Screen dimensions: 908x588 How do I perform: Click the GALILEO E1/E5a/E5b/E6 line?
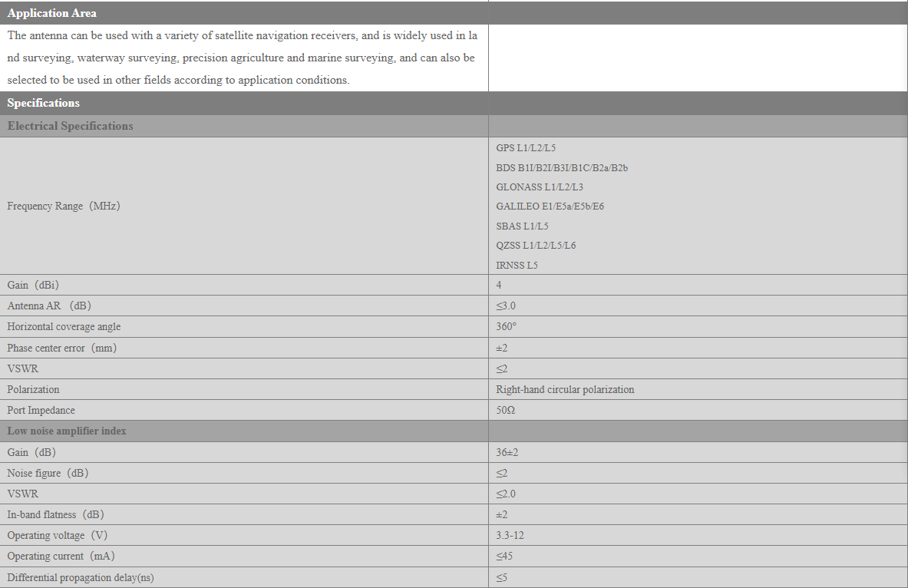550,206
